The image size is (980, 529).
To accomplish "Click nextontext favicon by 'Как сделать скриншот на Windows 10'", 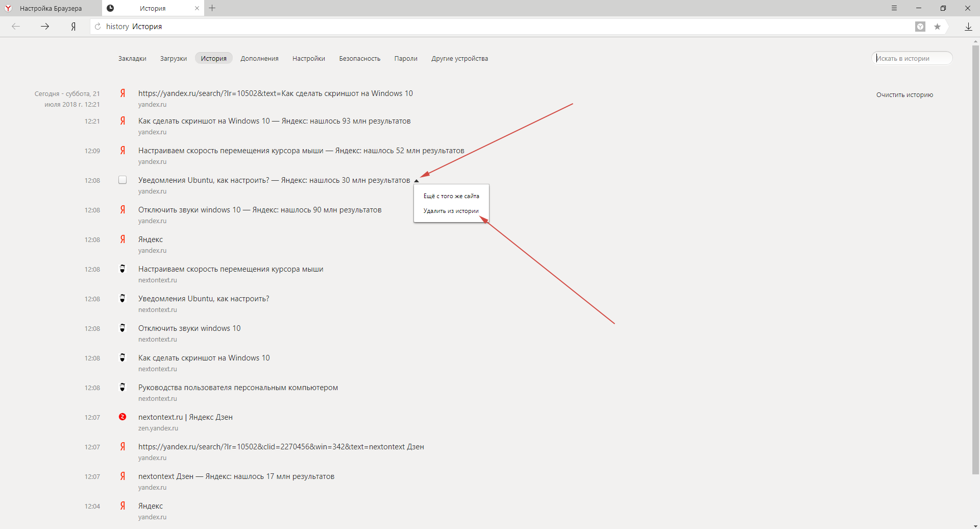I will tap(122, 357).
